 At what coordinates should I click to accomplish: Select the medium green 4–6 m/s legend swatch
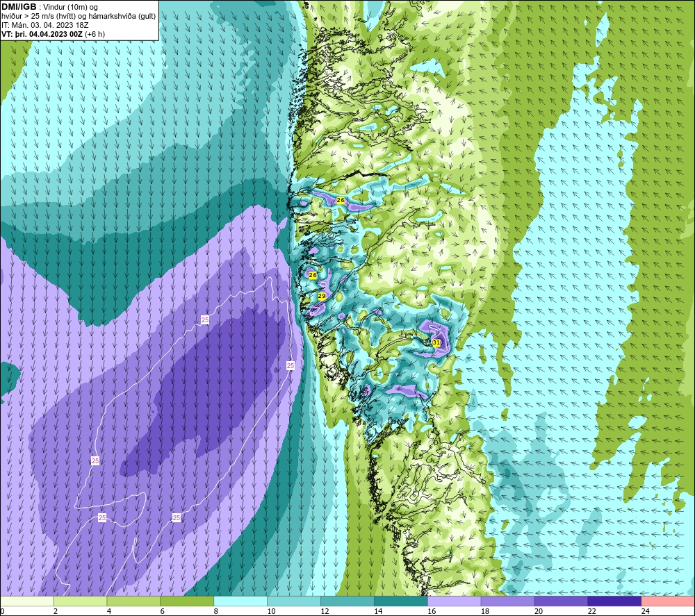tap(133, 601)
